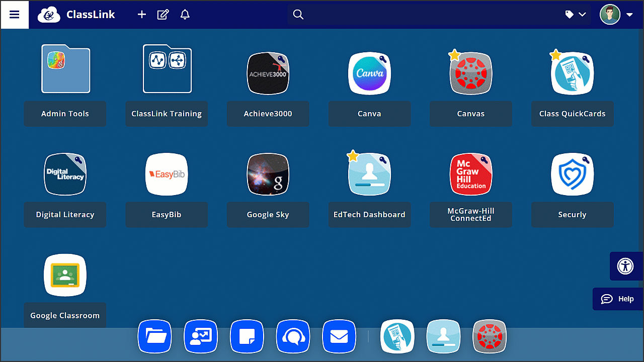
Task: Click the chat support icon in the dock
Action: pyautogui.click(x=293, y=336)
